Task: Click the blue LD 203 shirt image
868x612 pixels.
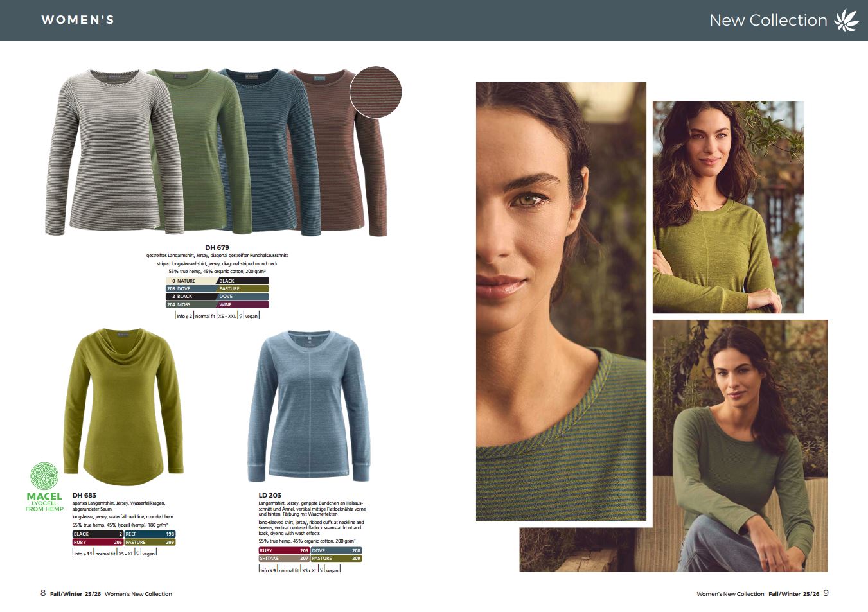Action: pyautogui.click(x=309, y=406)
